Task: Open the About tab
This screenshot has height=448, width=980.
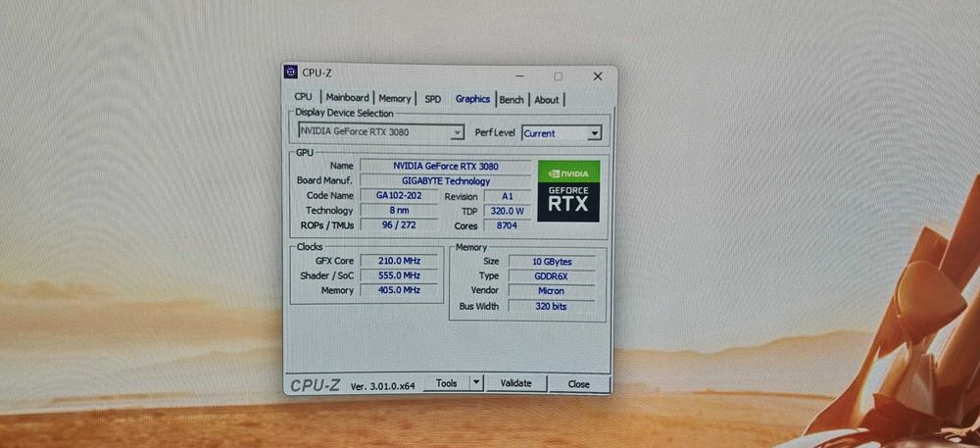Action: (x=547, y=100)
